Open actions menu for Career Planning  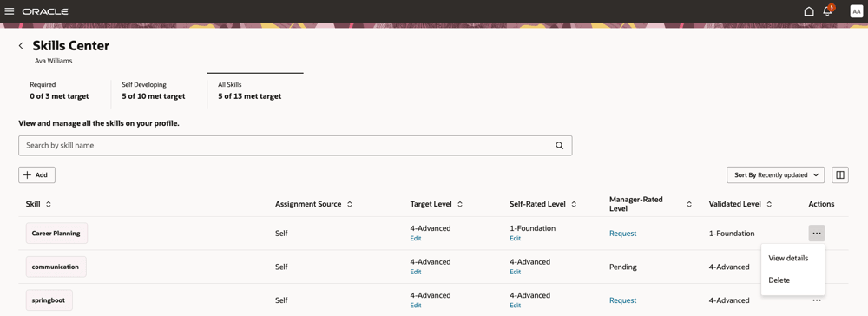click(x=817, y=234)
